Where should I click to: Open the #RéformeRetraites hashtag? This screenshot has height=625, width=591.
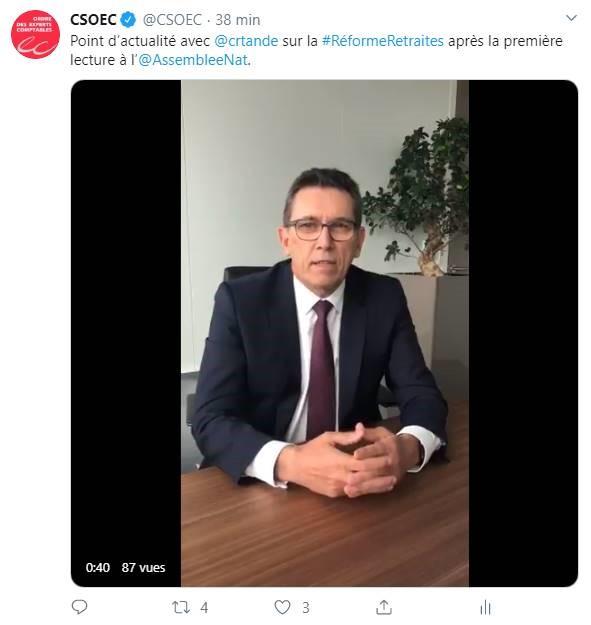tap(383, 41)
